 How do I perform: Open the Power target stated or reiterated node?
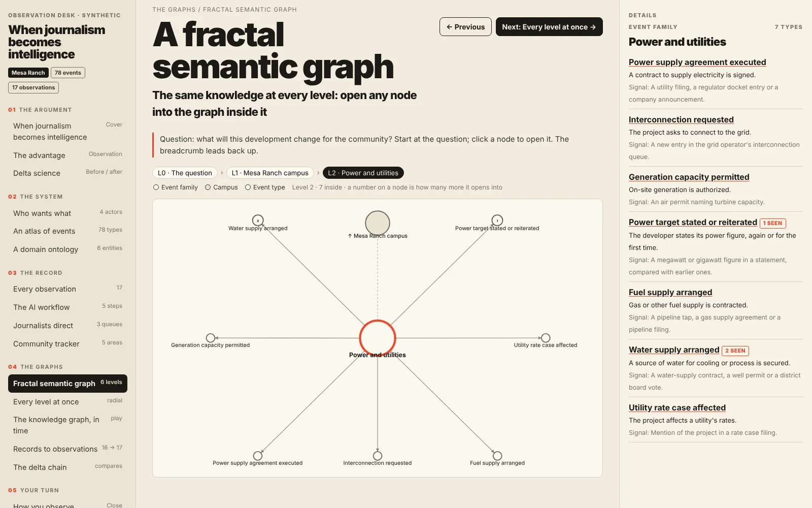point(497,220)
